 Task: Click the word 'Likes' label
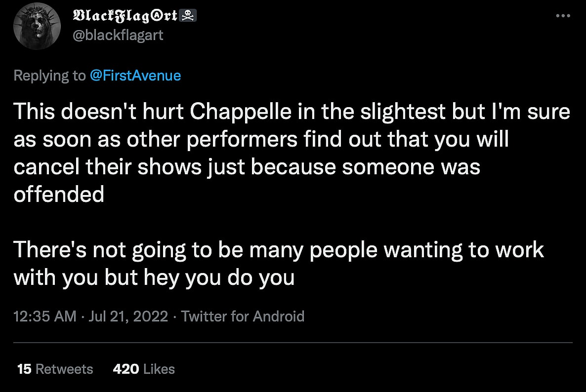159,369
